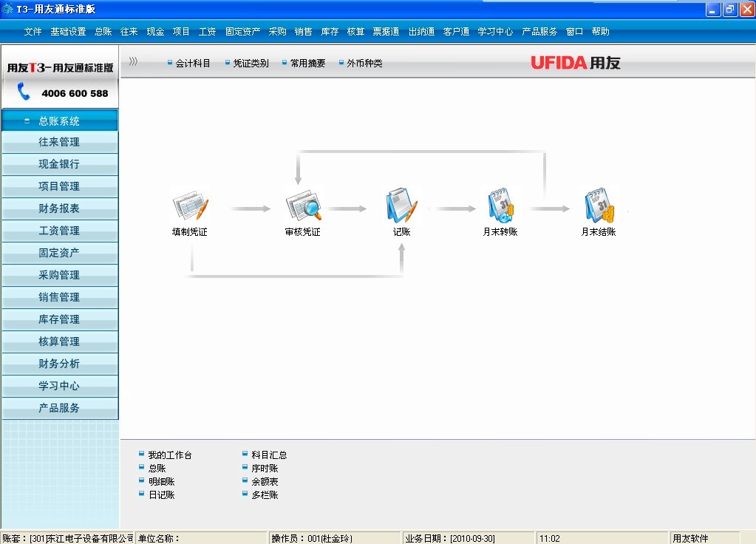Open the 窗口 menu

[574, 31]
